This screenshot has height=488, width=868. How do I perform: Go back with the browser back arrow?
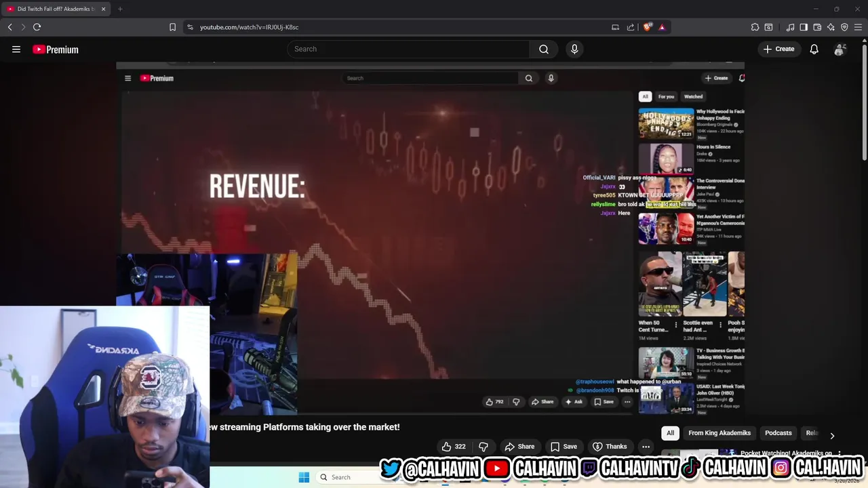coord(9,27)
